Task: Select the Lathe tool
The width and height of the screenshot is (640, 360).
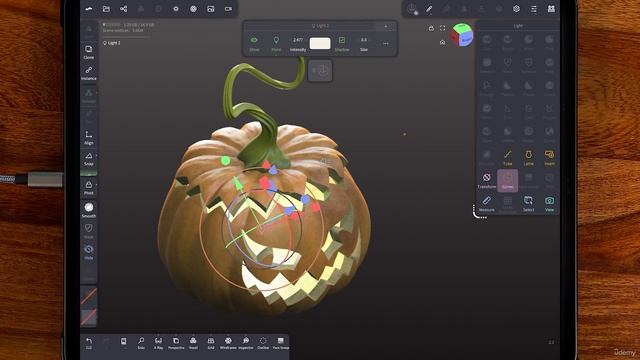Action: (x=529, y=158)
